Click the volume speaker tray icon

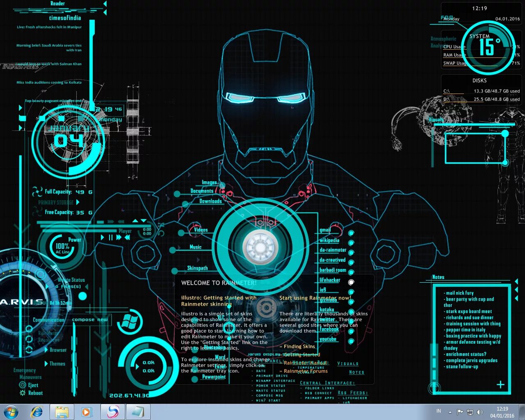[x=479, y=412]
